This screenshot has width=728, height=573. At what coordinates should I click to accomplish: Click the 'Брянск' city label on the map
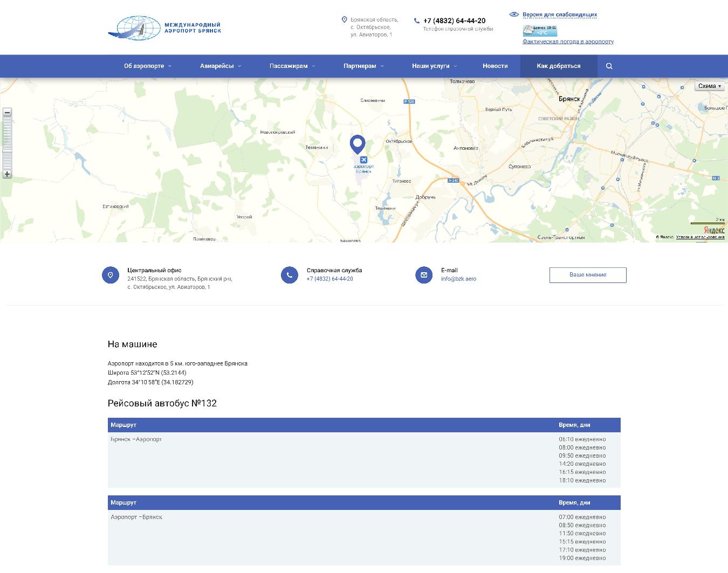pos(569,99)
